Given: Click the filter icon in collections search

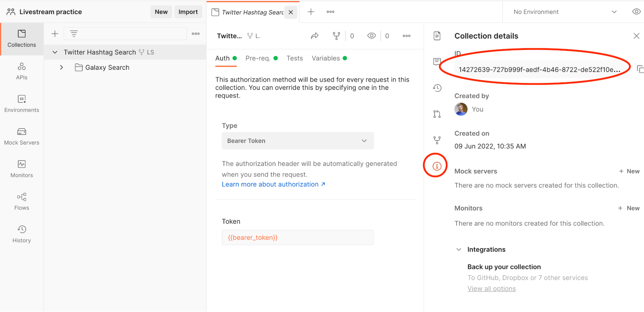Looking at the screenshot, I should [74, 33].
